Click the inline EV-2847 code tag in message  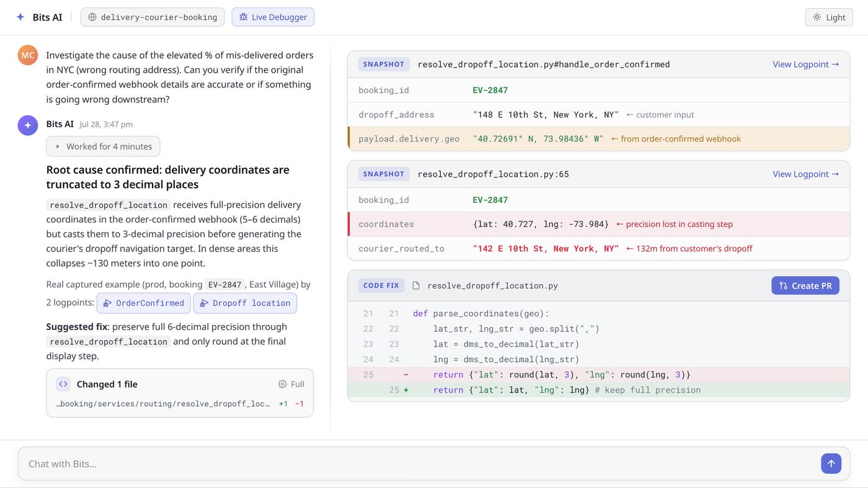(224, 285)
